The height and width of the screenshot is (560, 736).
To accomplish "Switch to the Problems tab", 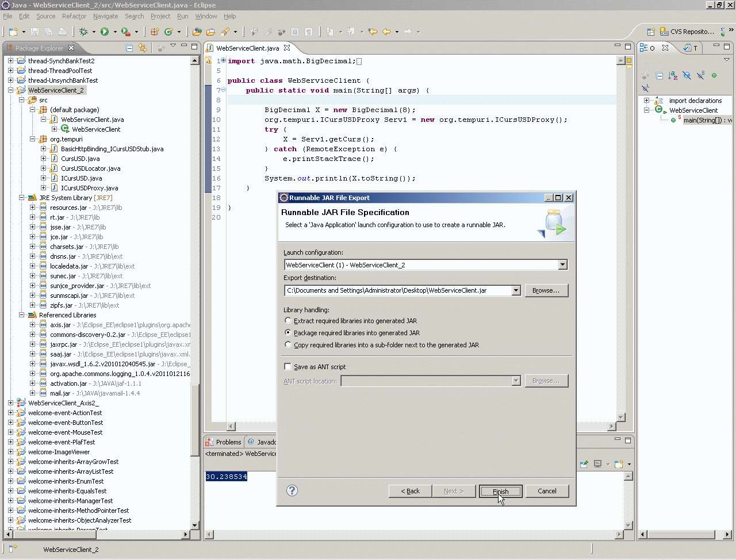I will pyautogui.click(x=228, y=442).
